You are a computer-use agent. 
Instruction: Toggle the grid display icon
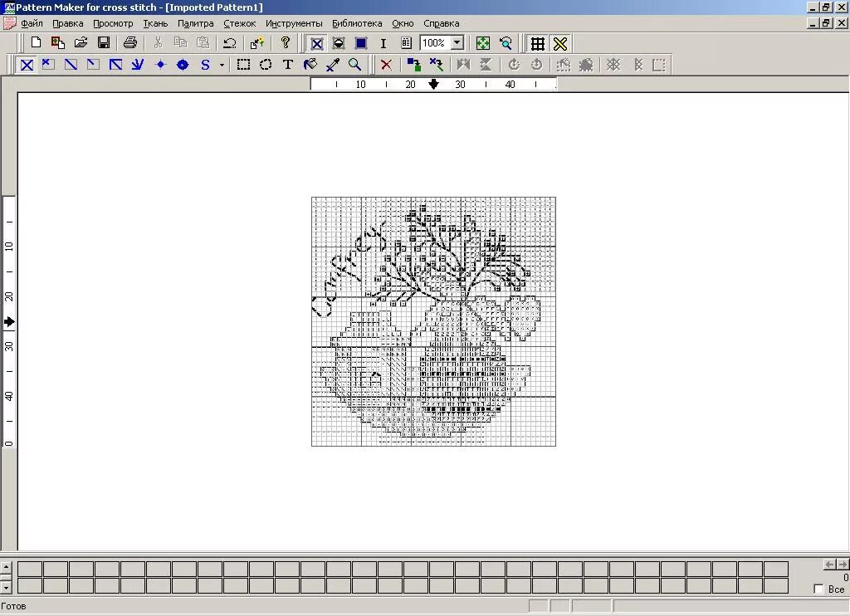tap(536, 42)
